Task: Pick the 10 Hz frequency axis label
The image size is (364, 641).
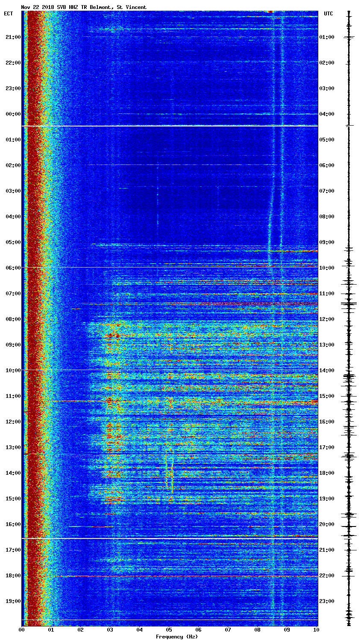Action: coord(316,630)
